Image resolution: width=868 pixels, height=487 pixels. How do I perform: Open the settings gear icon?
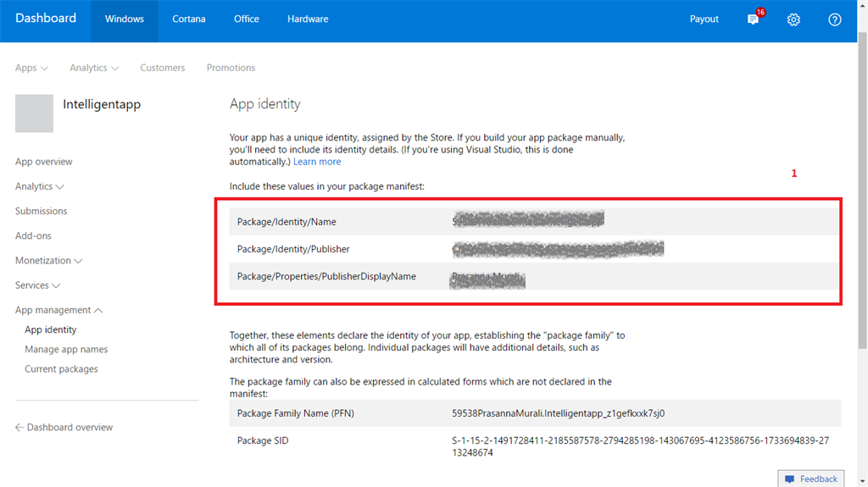click(793, 19)
